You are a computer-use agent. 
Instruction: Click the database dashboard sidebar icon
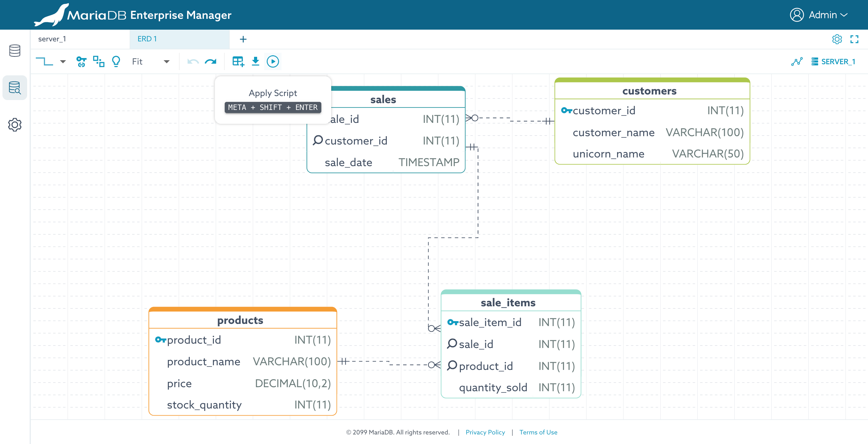point(15,51)
